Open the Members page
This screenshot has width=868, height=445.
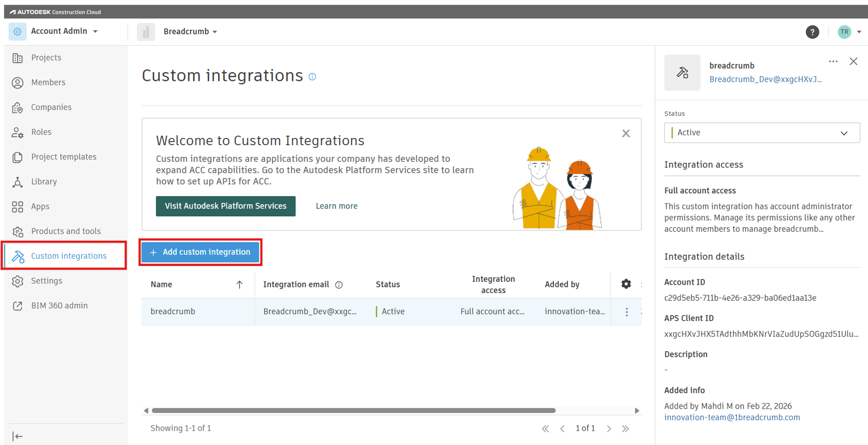pos(48,82)
